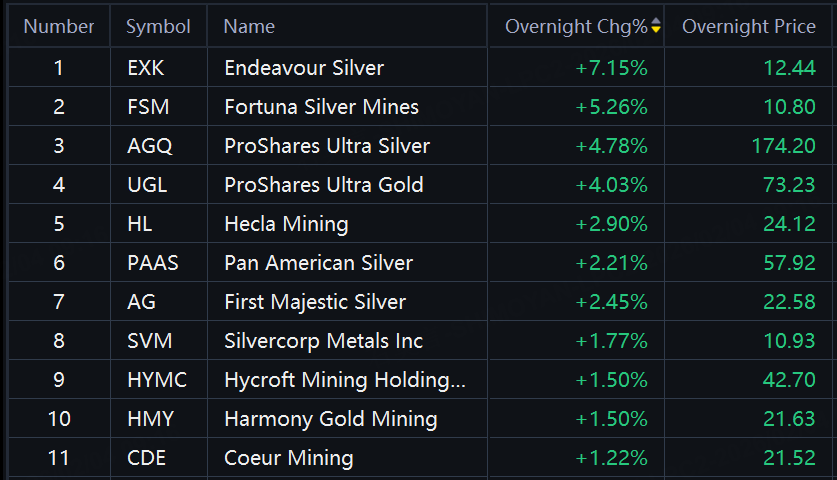Viewport: 837px width, 480px height.
Task: Select the Hecla Mining row
Action: pos(286,224)
